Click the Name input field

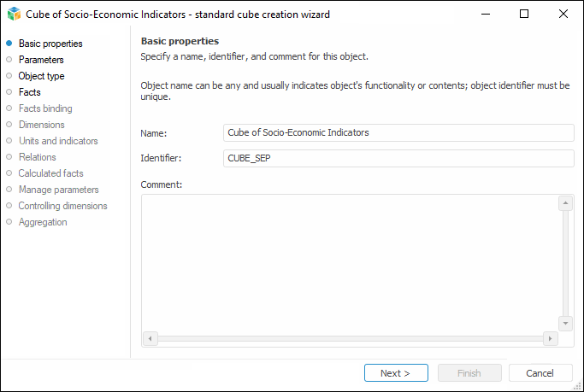[x=398, y=132]
